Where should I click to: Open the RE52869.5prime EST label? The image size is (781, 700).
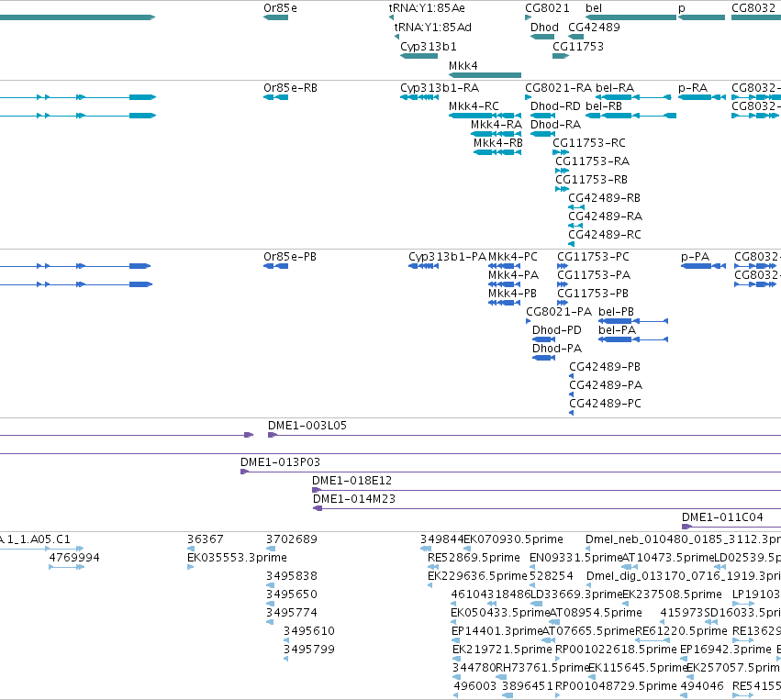point(474,558)
